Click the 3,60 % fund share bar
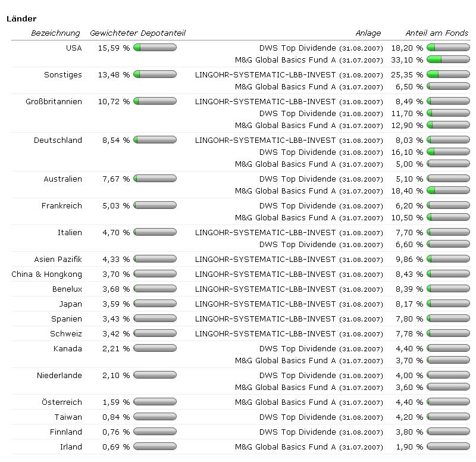 (x=448, y=387)
